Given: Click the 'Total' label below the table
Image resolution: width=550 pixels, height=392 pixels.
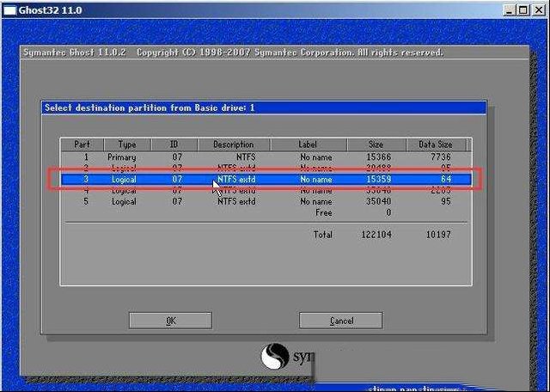Looking at the screenshot, I should click(323, 235).
